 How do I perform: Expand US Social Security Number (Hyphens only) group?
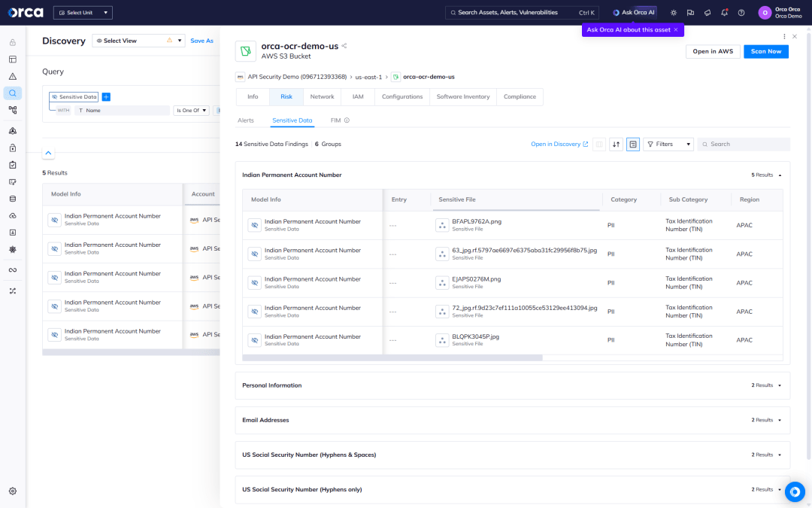(x=780, y=490)
